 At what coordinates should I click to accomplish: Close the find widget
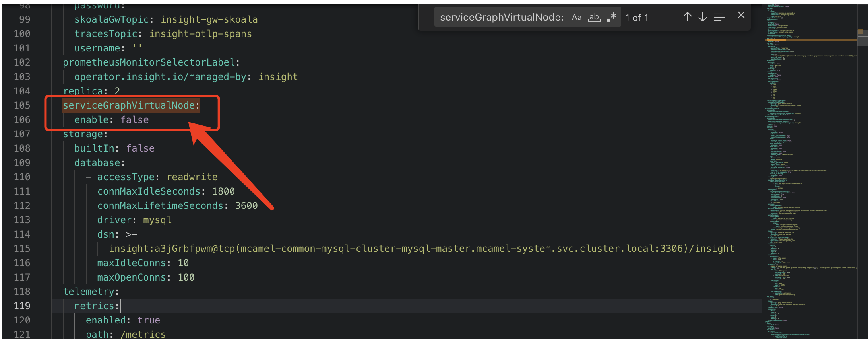[741, 15]
